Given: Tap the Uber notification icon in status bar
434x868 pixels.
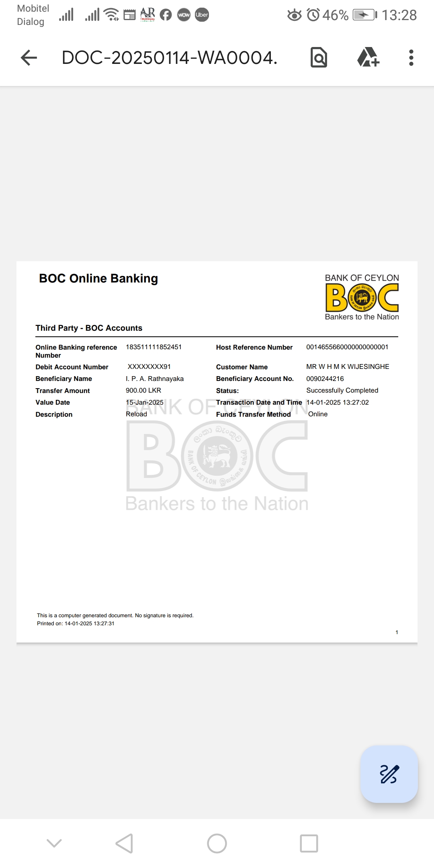Looking at the screenshot, I should [202, 15].
